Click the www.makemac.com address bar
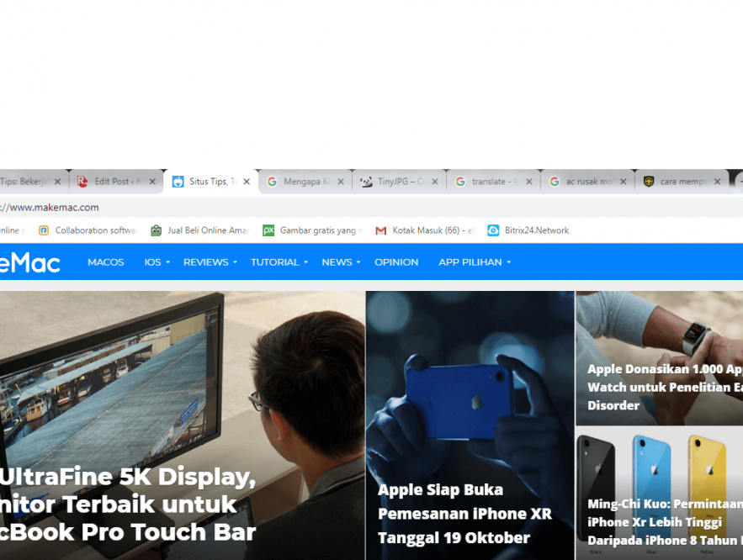 (372, 208)
